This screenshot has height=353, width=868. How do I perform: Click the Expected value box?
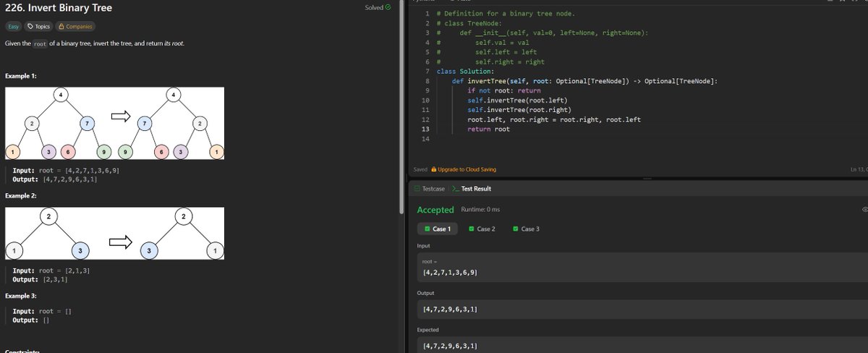point(642,346)
